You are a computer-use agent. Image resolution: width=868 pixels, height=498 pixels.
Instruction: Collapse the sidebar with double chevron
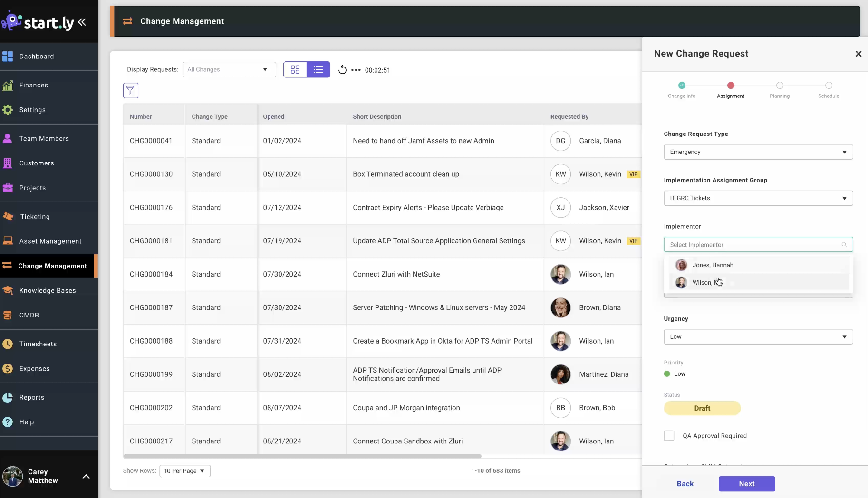tap(82, 22)
